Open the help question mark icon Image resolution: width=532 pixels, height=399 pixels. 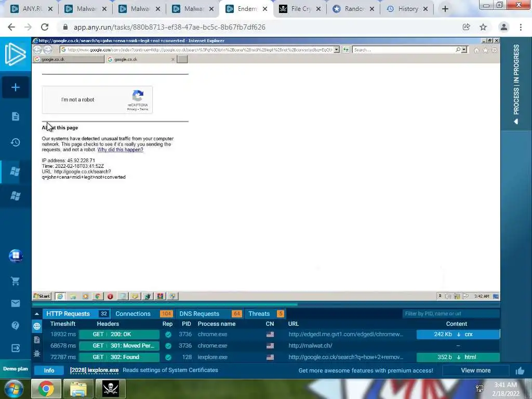point(16,326)
